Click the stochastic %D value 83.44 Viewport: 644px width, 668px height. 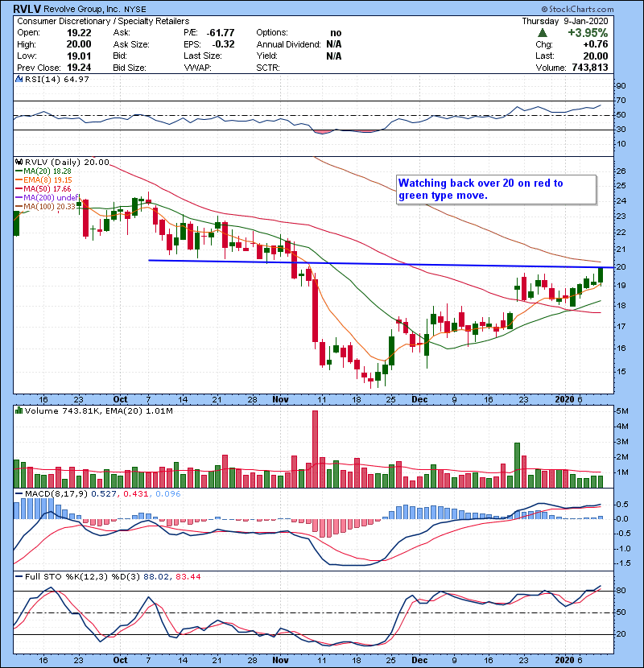(188, 577)
